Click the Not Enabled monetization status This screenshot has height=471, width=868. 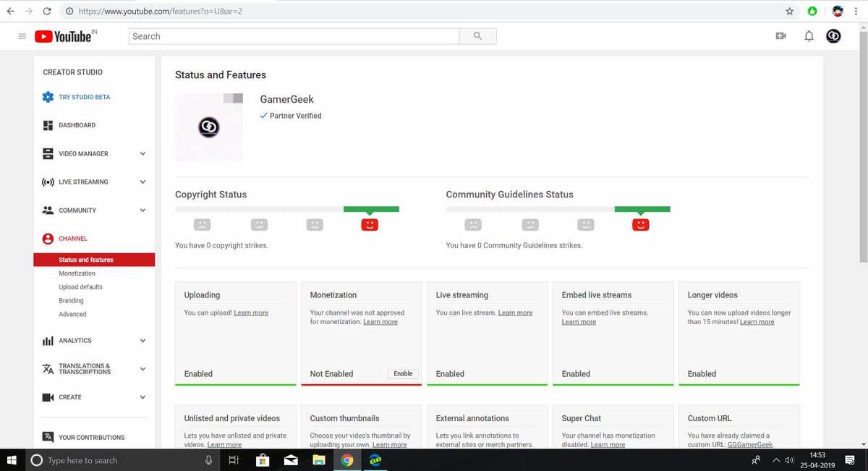tap(331, 374)
